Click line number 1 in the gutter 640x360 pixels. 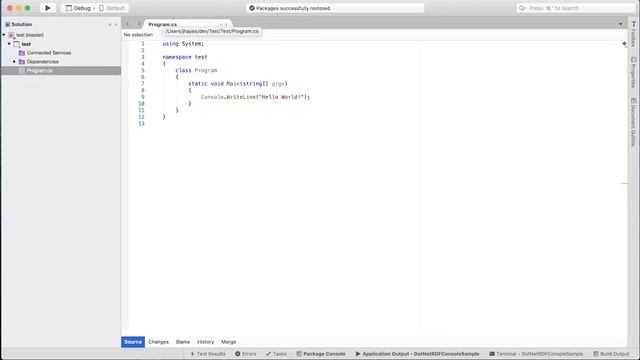143,44
